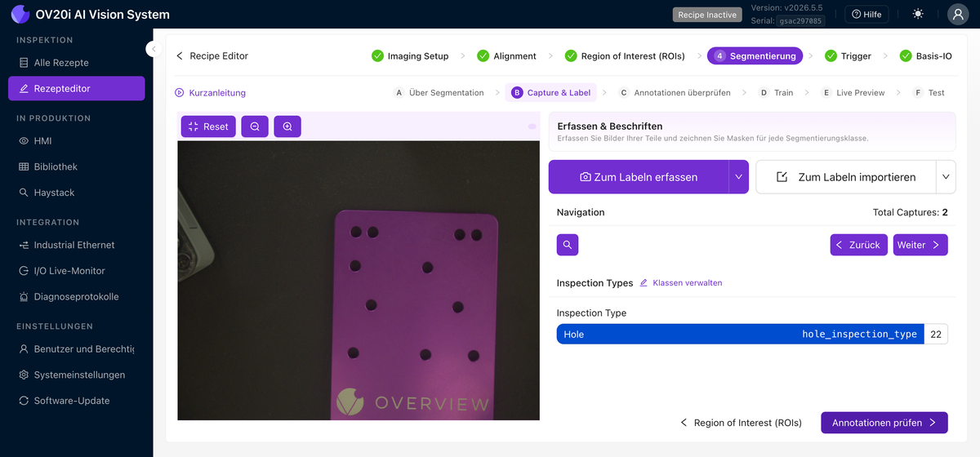
Task: Go to Basis-IO step
Action: 925,56
